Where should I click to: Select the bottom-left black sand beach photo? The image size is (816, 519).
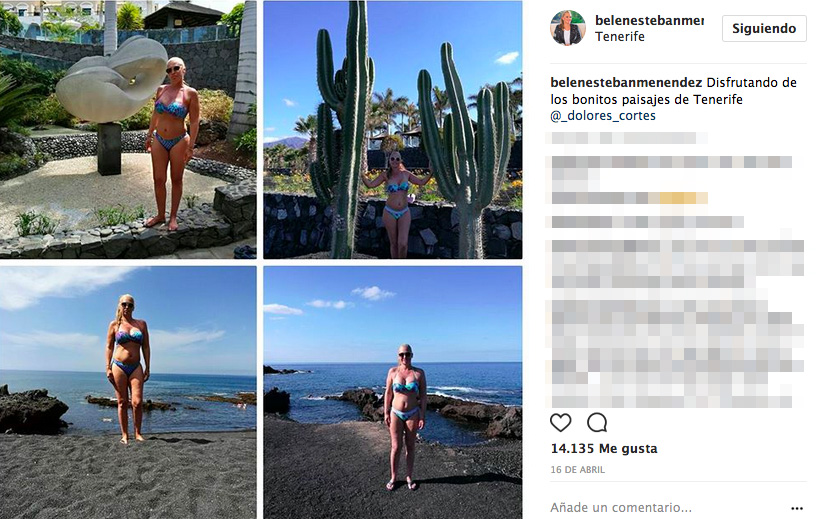pyautogui.click(x=128, y=392)
